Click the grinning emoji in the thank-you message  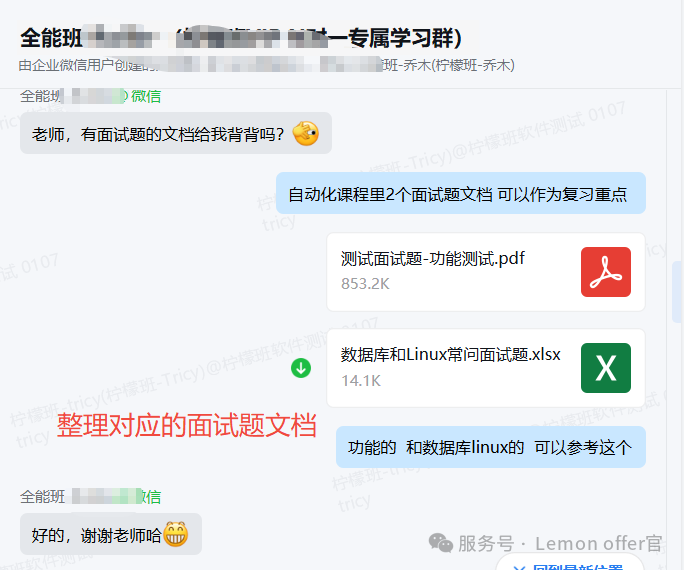point(176,534)
